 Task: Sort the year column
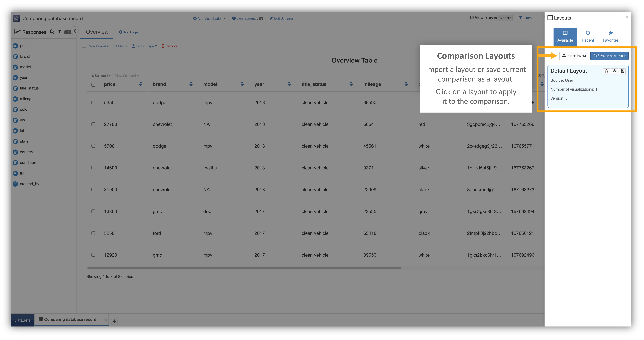click(x=289, y=84)
